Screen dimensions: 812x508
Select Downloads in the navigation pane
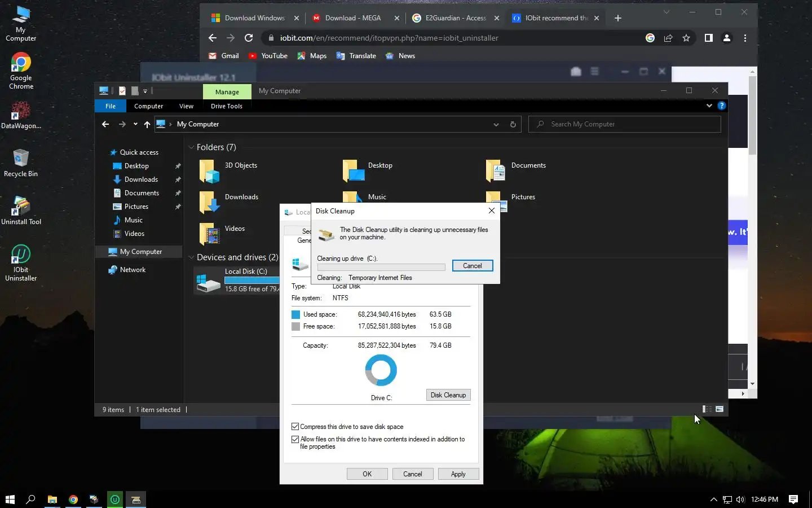point(141,179)
